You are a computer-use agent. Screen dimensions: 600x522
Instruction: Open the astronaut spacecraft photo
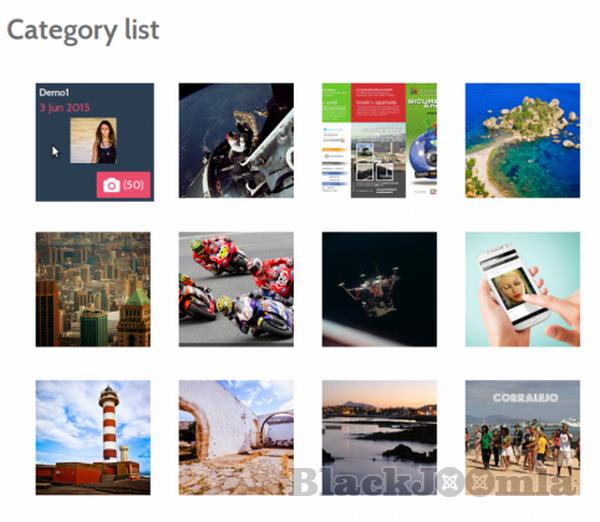click(x=236, y=140)
